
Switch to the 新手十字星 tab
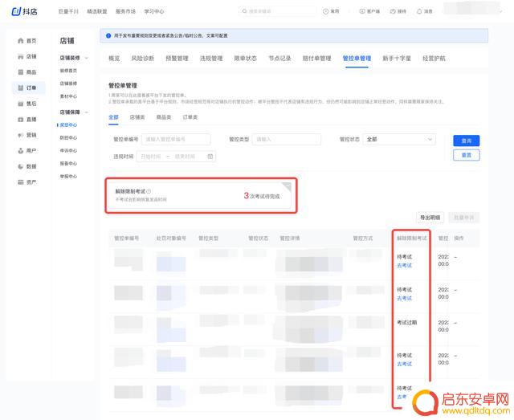click(397, 59)
